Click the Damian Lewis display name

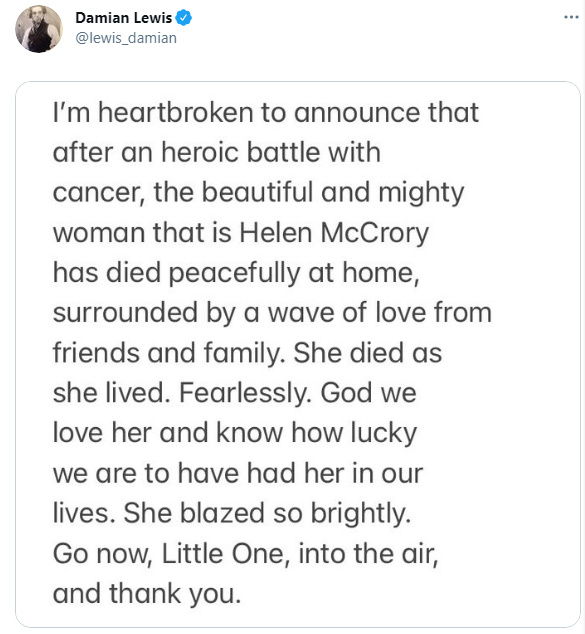124,18
